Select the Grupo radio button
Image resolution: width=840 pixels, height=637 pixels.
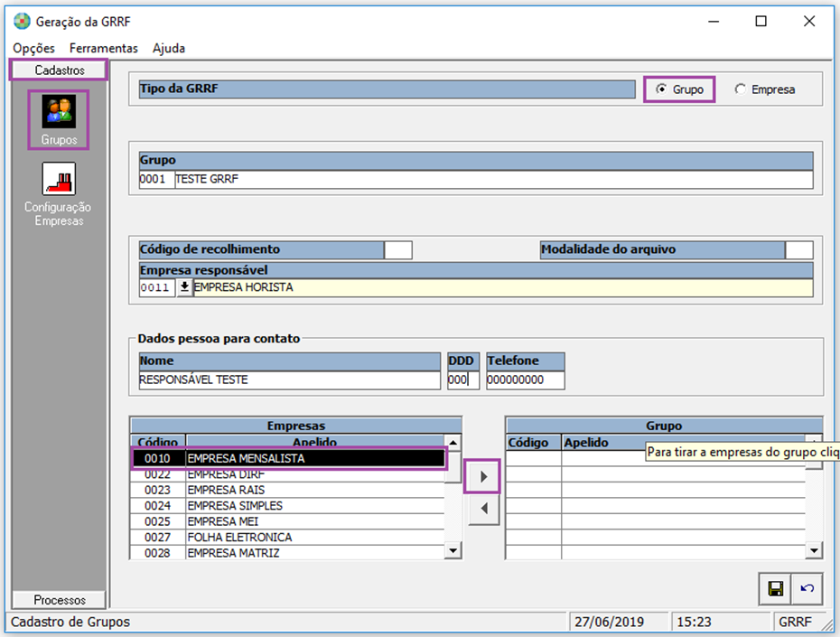662,89
